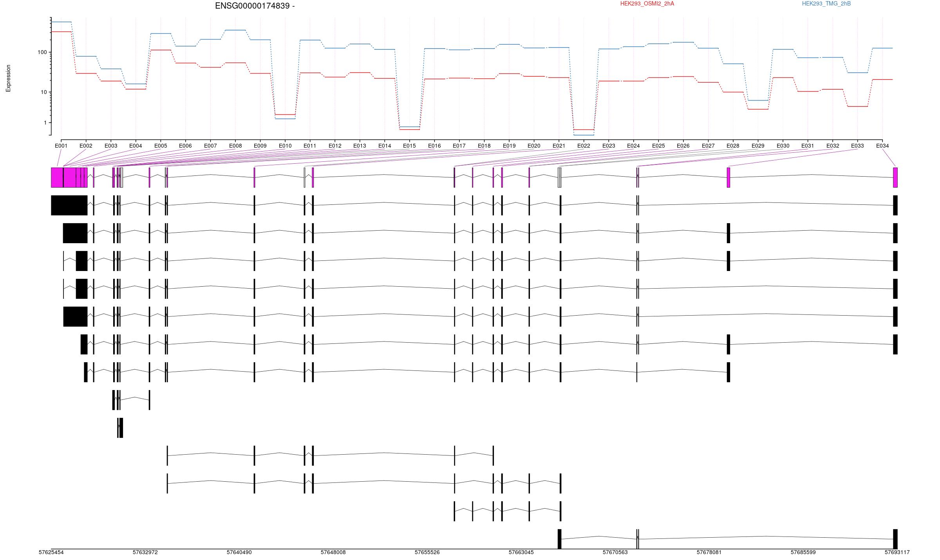The width and height of the screenshot is (940, 560).
Task: Select exon bin label E015
Action: pyautogui.click(x=409, y=146)
